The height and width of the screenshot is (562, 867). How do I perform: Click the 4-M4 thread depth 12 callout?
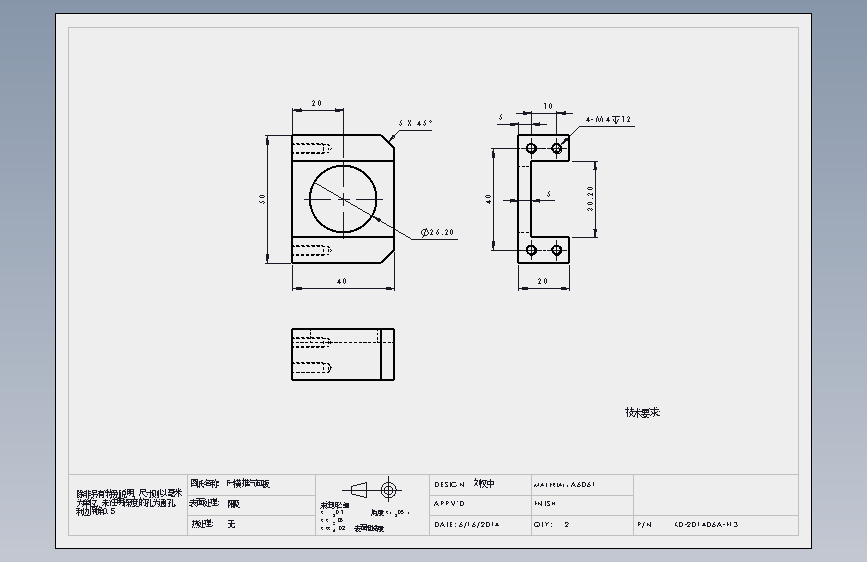(608, 119)
